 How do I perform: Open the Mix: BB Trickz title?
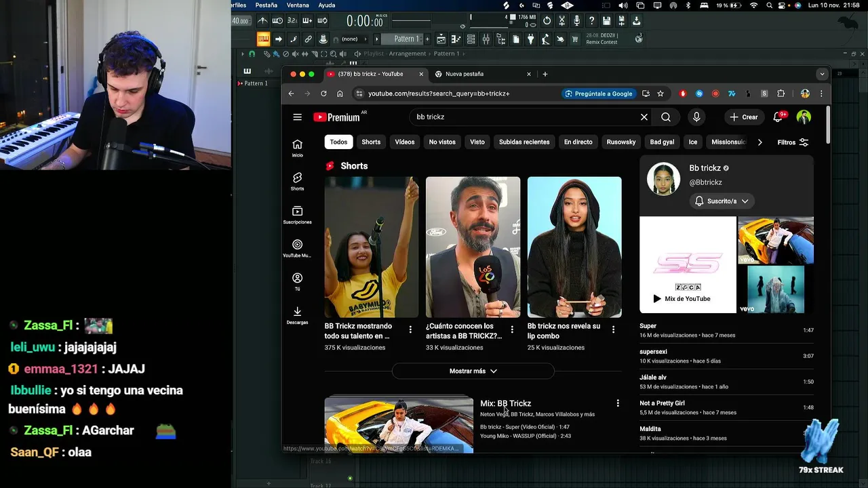[x=506, y=403]
